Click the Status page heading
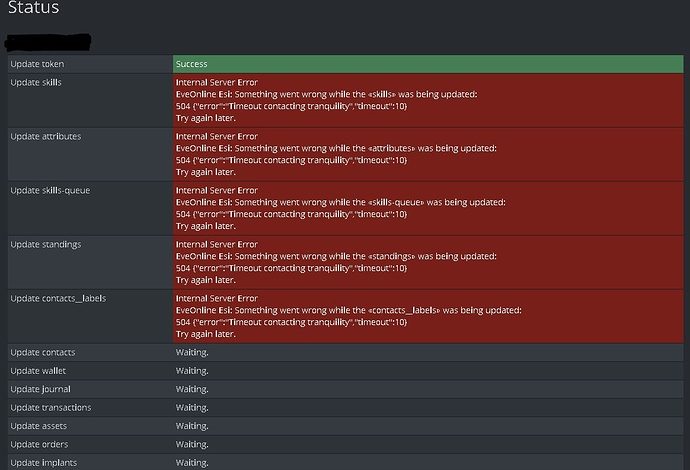 tap(34, 9)
